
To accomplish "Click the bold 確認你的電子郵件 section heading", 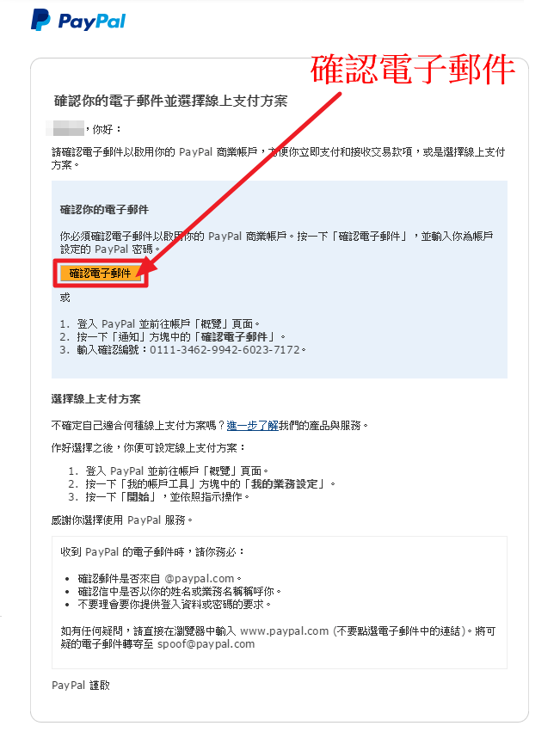I will coord(104,210).
